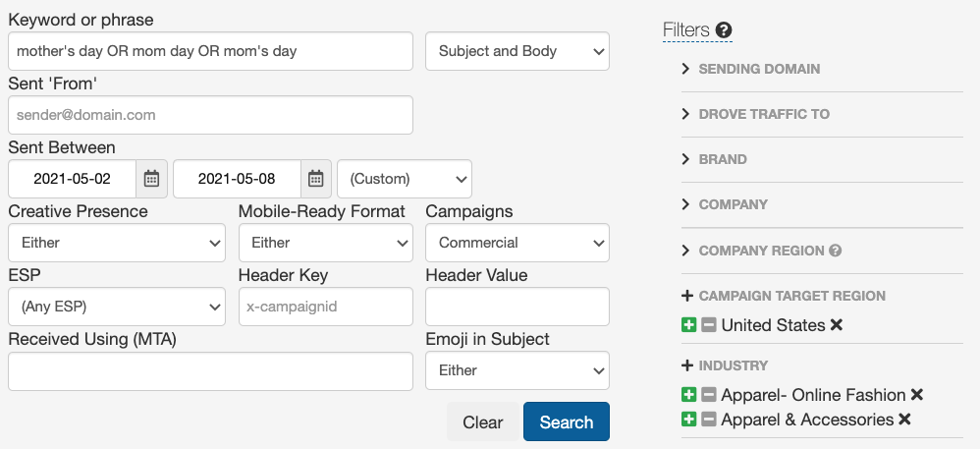Expand the Sending Domain filter section

[x=750, y=69]
